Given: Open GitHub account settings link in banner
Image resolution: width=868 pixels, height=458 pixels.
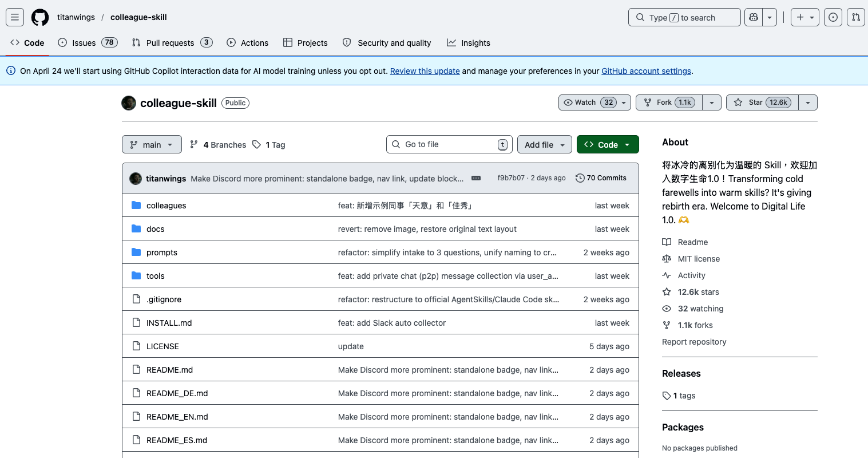Looking at the screenshot, I should (x=646, y=71).
